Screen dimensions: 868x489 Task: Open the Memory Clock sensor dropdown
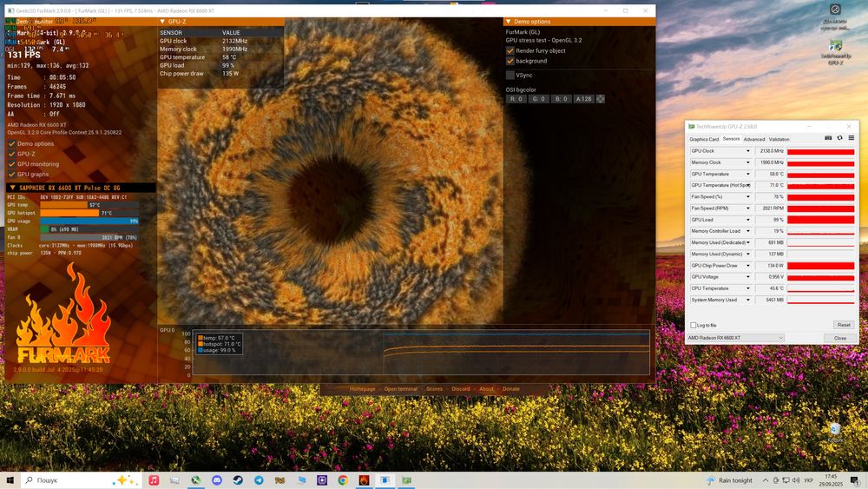(x=748, y=162)
